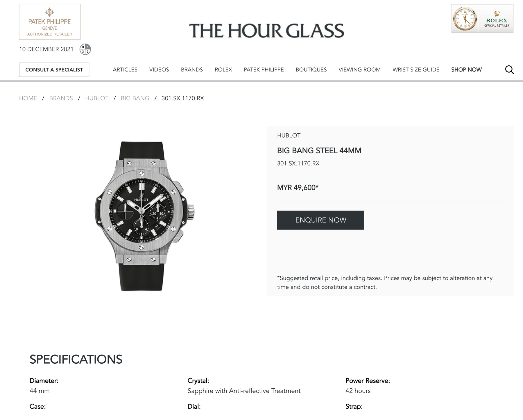Click Shop Now in navigation bar

(466, 70)
